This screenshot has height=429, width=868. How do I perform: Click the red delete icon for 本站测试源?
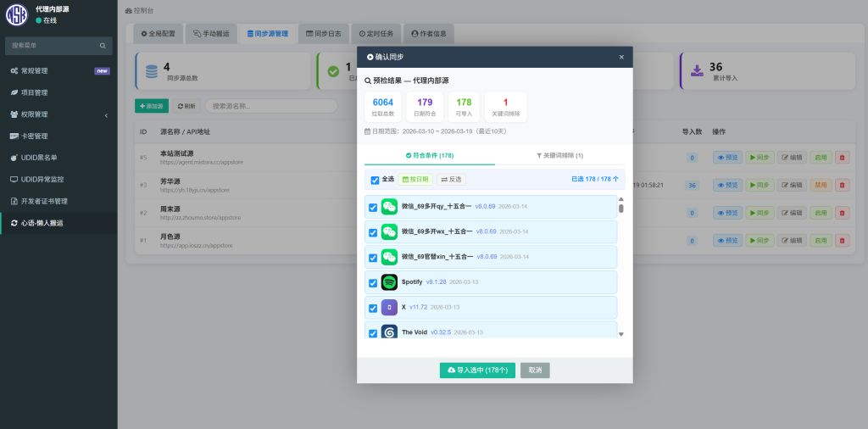(842, 158)
